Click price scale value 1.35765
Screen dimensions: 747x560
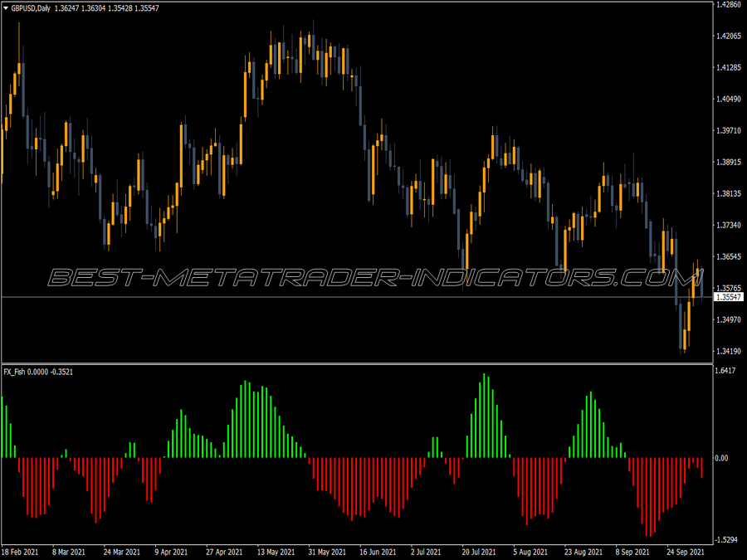(x=729, y=289)
